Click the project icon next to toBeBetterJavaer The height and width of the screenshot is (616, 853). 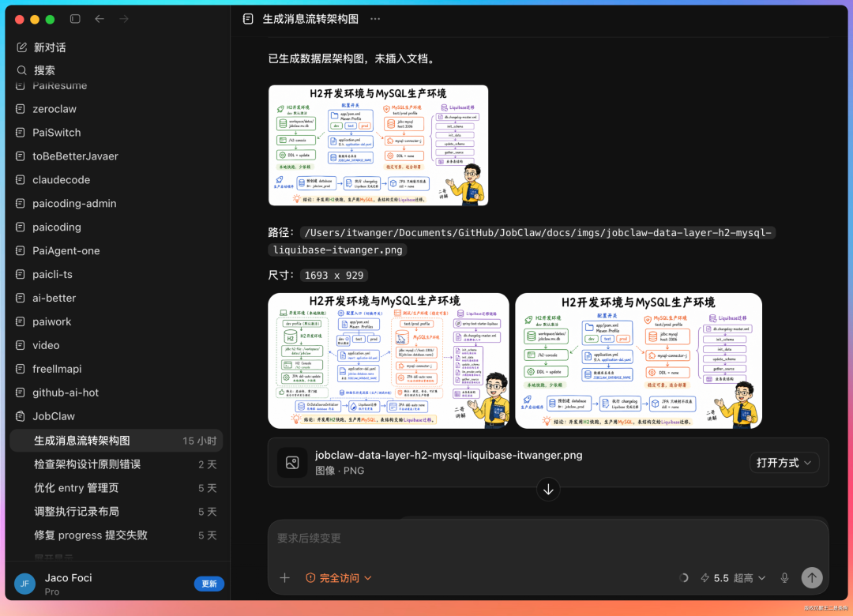[20, 156]
